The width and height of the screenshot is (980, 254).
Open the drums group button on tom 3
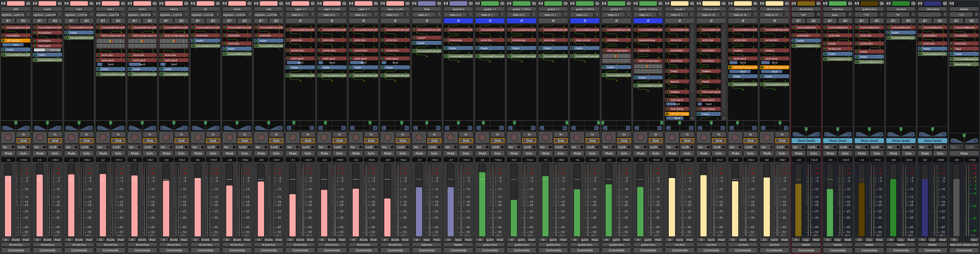[x=174, y=240]
